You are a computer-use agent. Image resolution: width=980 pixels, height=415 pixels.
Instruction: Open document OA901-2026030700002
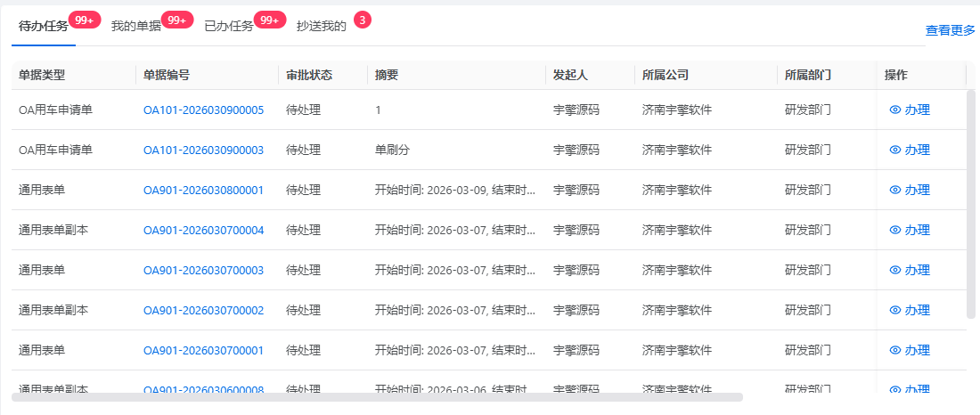pyautogui.click(x=204, y=310)
